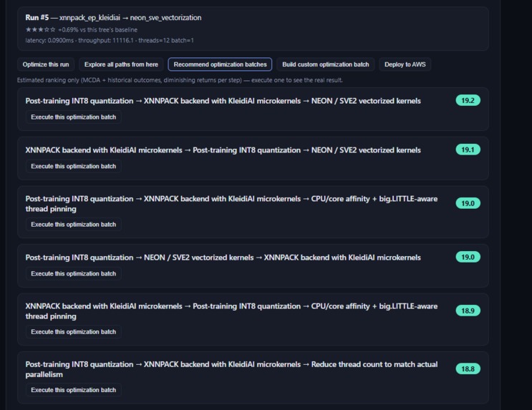Click the 19.1 score badge
532x410 pixels.
point(468,150)
